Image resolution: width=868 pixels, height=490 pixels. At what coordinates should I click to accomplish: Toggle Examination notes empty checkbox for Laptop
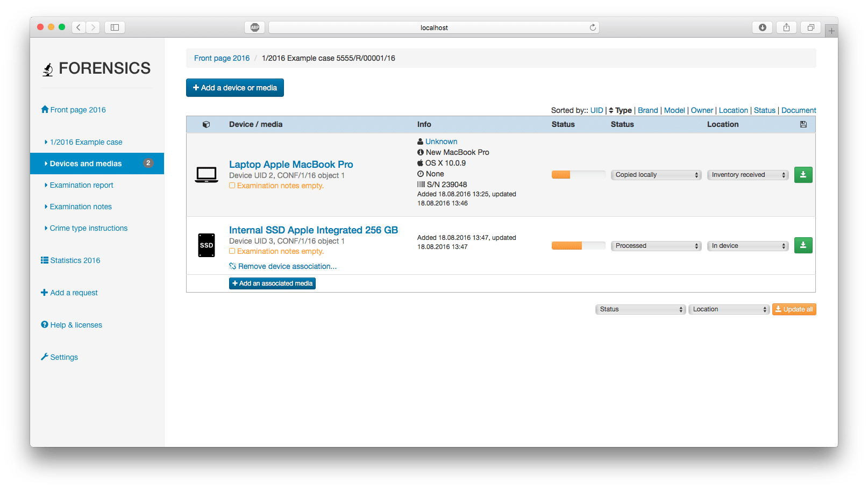(232, 186)
